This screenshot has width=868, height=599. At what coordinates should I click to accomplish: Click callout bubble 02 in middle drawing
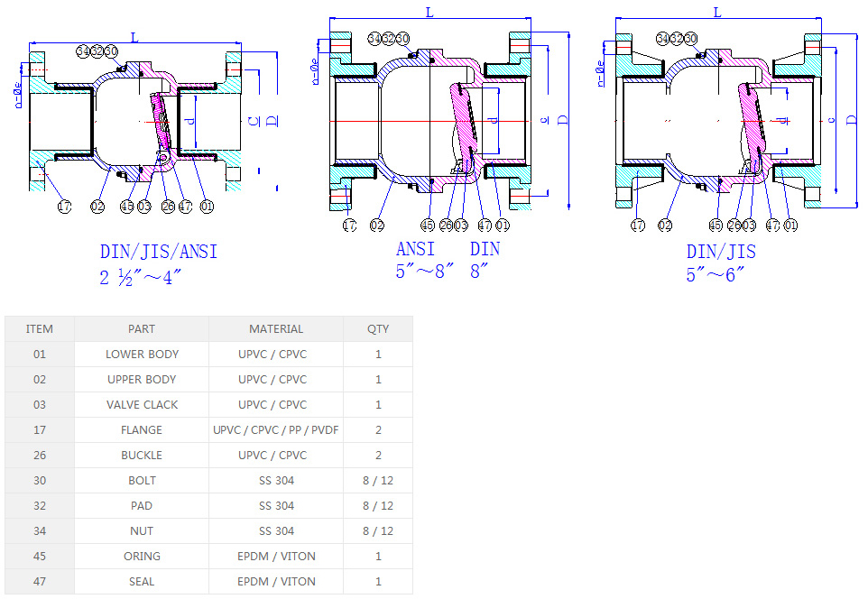[x=377, y=226]
